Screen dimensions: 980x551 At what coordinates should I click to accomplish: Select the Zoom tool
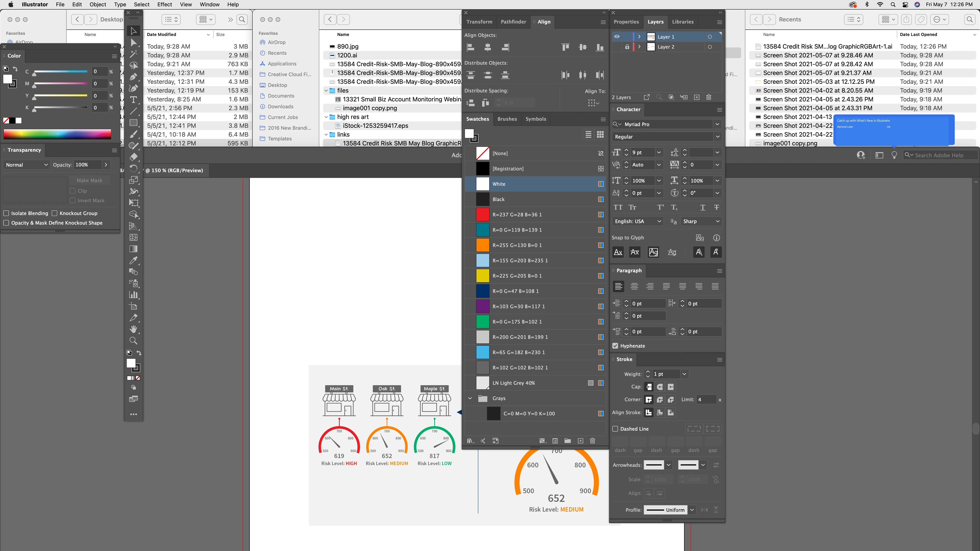point(134,341)
